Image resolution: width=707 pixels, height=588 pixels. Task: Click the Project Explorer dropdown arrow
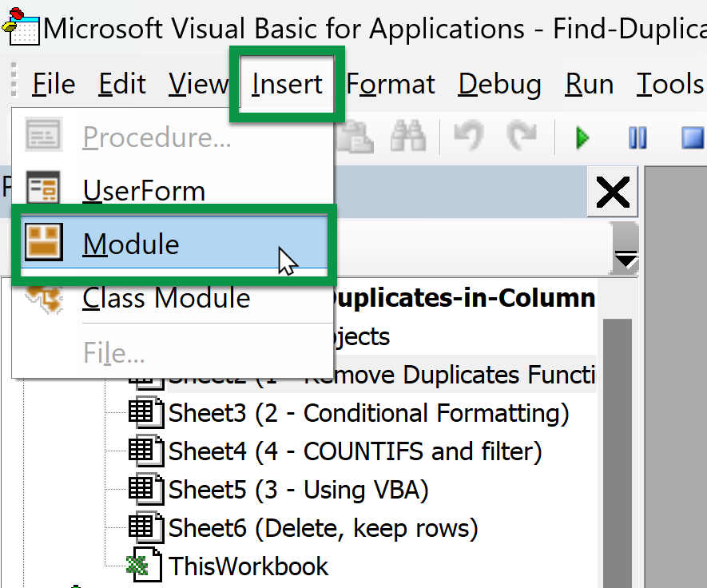pos(625,257)
